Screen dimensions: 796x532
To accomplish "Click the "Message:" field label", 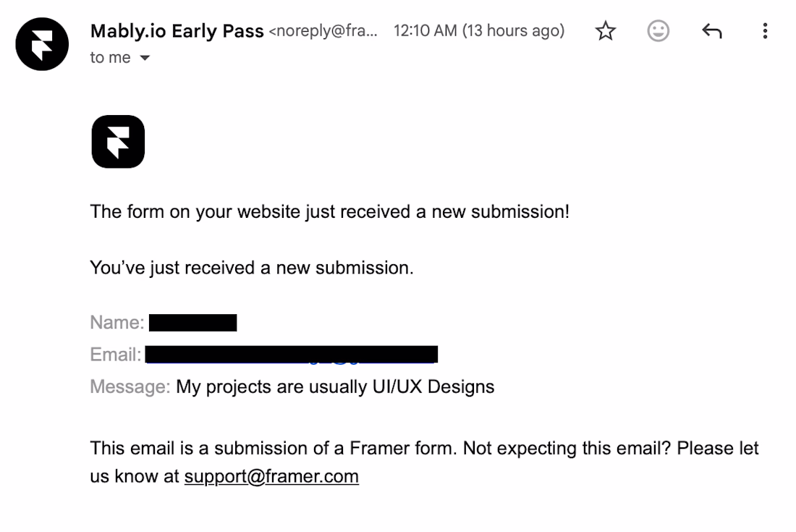I will pos(130,387).
